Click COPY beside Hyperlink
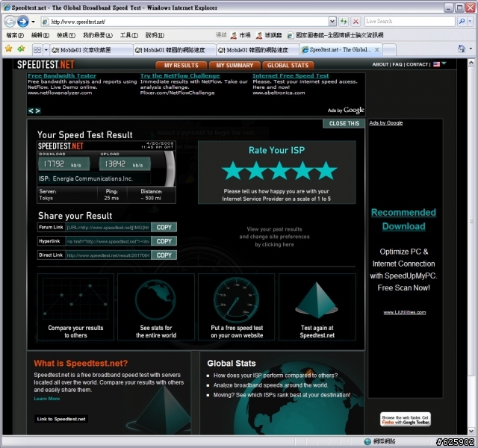 pyautogui.click(x=164, y=241)
